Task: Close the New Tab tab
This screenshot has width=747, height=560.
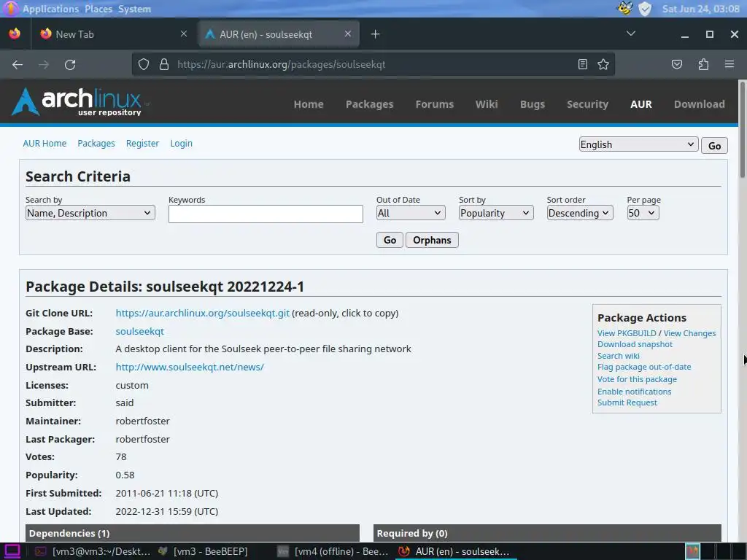Action: pyautogui.click(x=184, y=34)
